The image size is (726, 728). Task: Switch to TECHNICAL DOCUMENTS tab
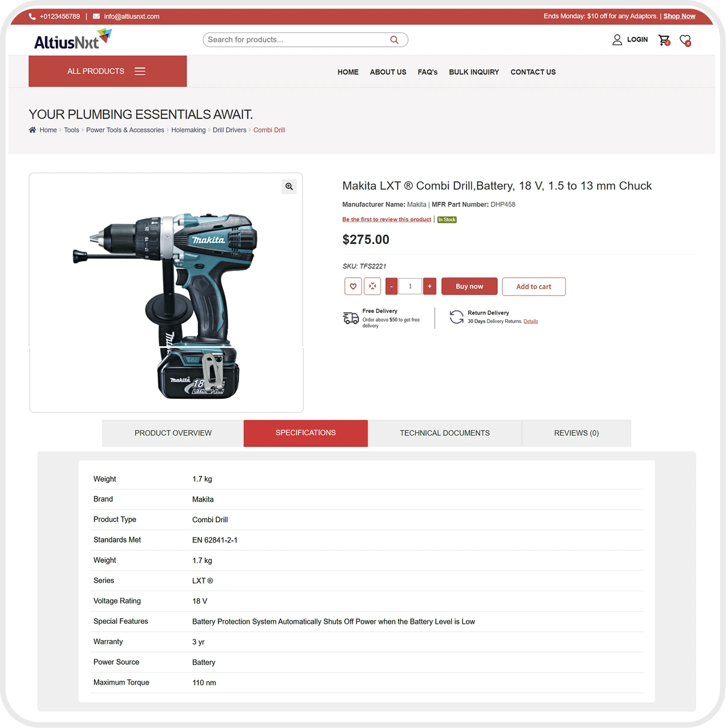coord(445,433)
